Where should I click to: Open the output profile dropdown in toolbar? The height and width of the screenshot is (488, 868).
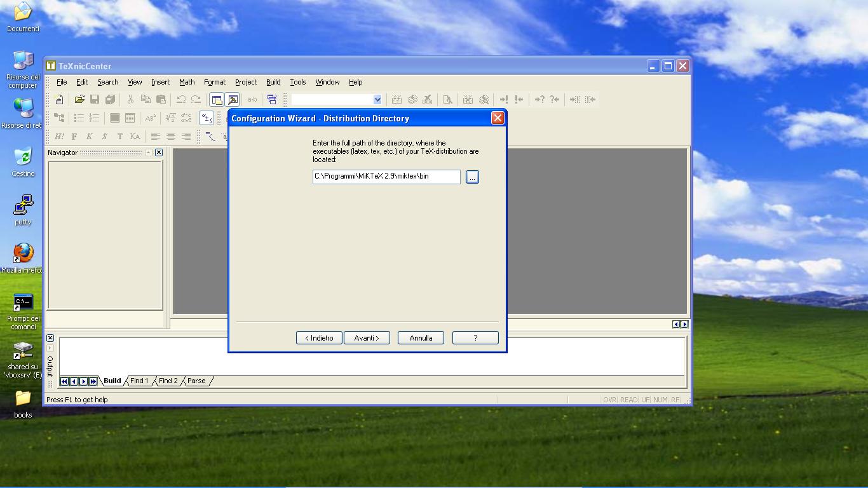click(377, 99)
